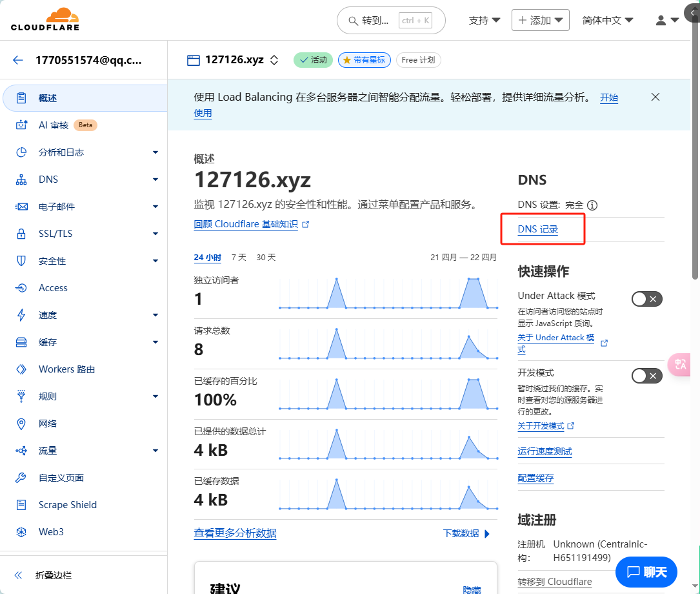Screen dimensions: 700x594
Task: Click the Cloudflare logo
Action: pyautogui.click(x=45, y=19)
